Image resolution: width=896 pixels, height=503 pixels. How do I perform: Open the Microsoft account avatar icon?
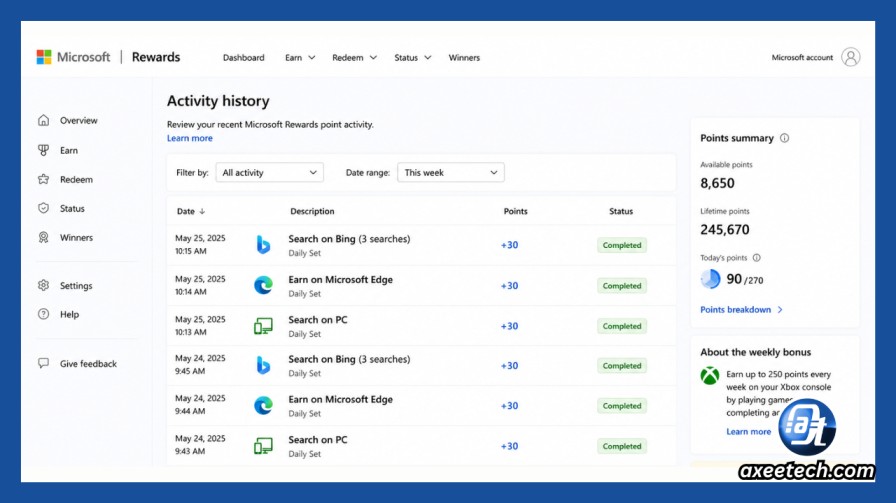click(x=850, y=57)
